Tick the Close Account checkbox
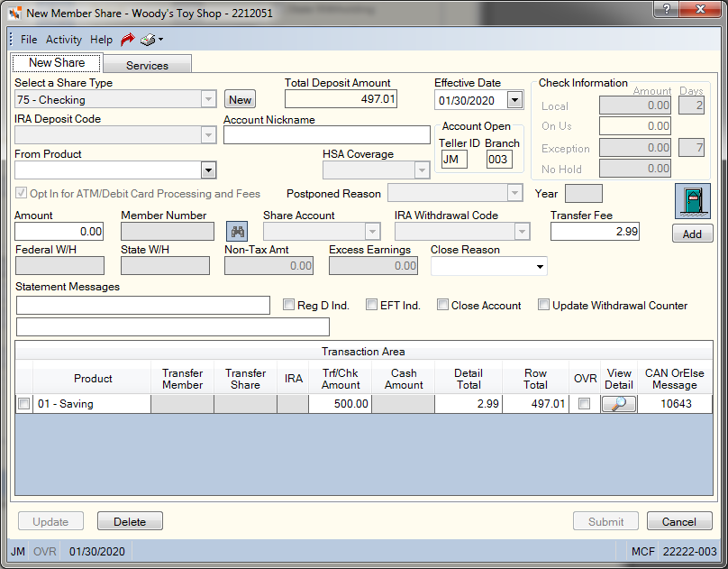The image size is (728, 569). pyautogui.click(x=442, y=305)
